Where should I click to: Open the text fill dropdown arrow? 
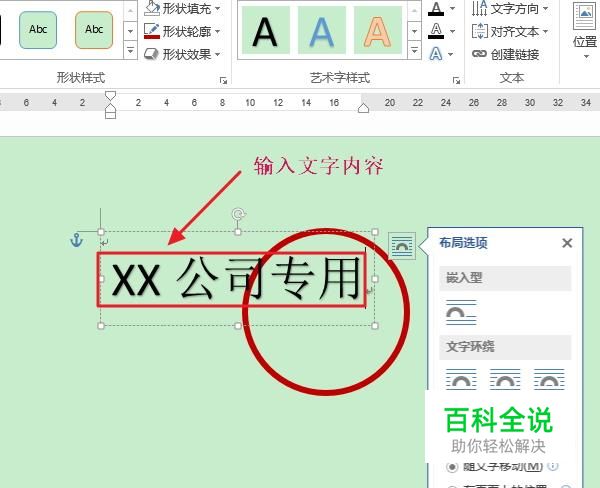(452, 8)
